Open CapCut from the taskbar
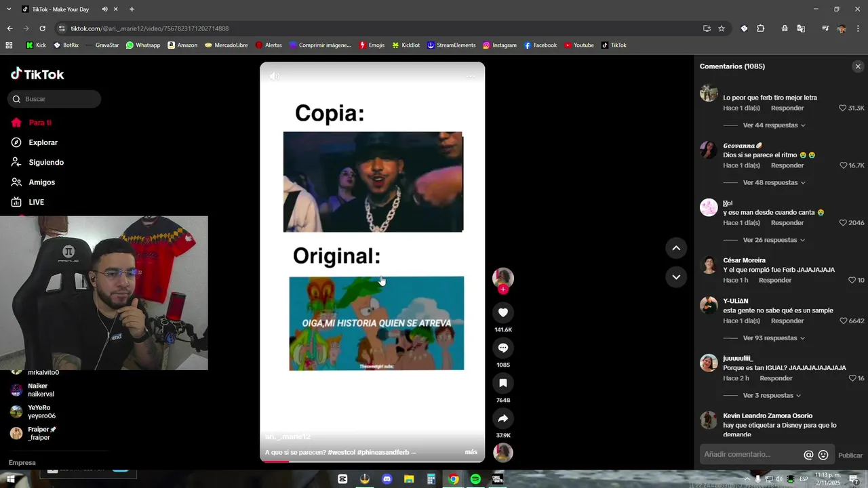 [x=342, y=479]
